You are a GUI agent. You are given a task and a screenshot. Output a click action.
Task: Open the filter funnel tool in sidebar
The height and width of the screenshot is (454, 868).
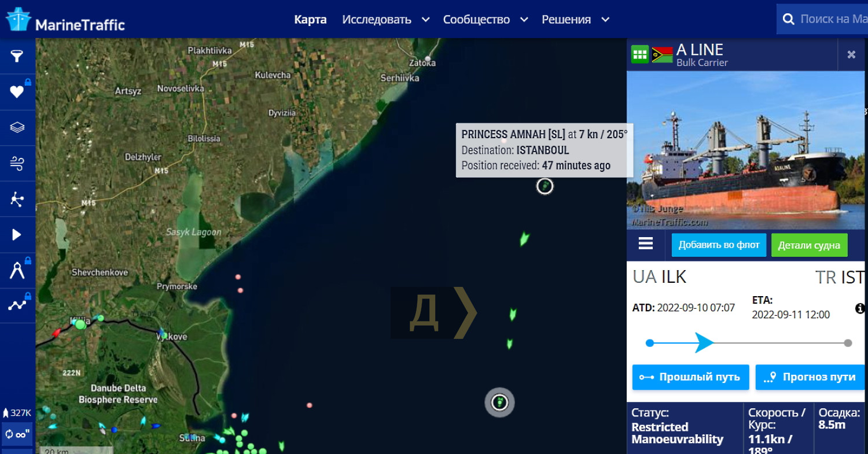click(x=17, y=56)
